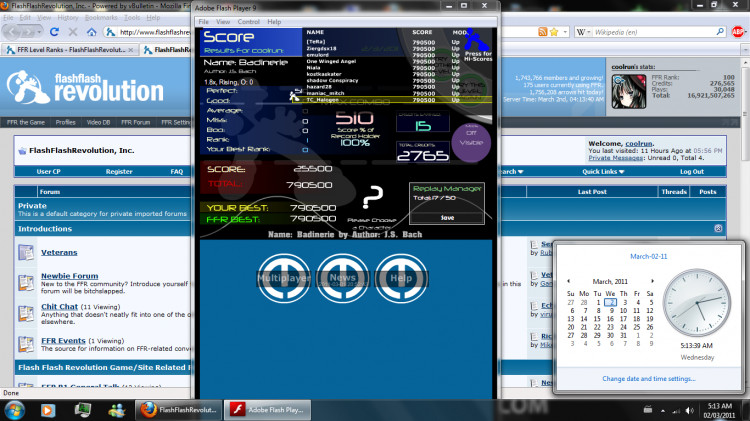Click Windows Start orb
The width and height of the screenshot is (750, 421).
pyautogui.click(x=14, y=410)
